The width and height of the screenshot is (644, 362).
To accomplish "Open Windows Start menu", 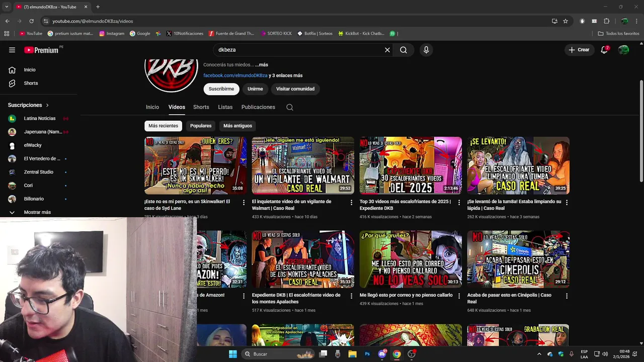I will (x=233, y=354).
